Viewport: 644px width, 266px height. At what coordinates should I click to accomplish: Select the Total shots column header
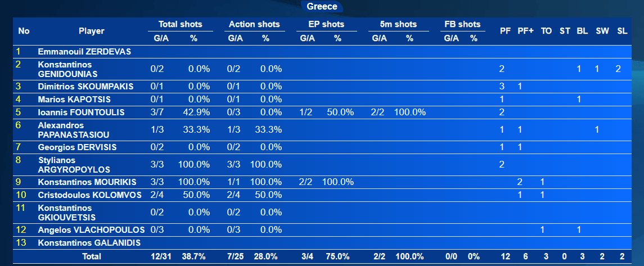coord(179,24)
